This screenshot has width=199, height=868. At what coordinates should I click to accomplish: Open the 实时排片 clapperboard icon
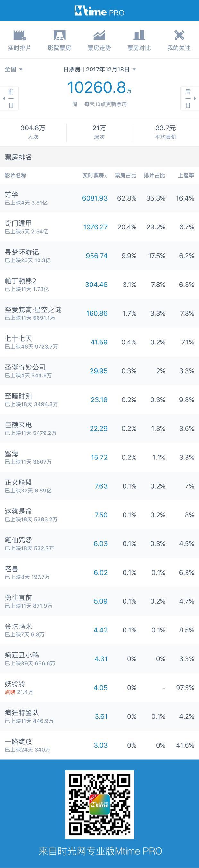[20, 35]
